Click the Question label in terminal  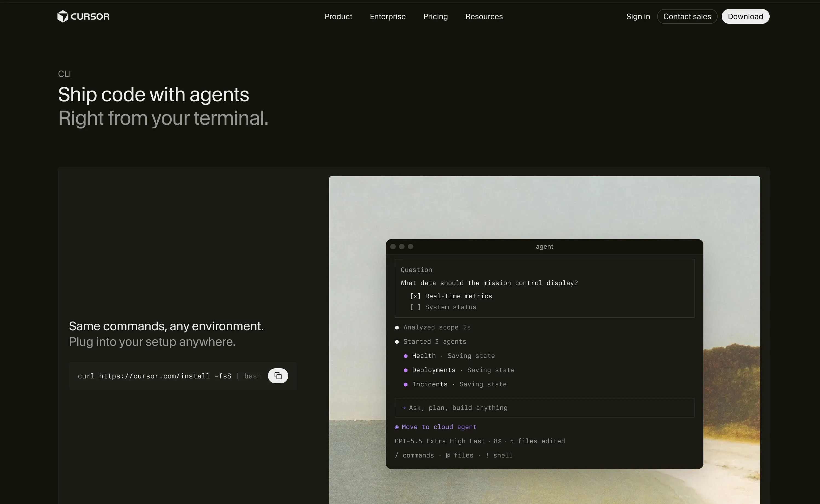pos(416,270)
